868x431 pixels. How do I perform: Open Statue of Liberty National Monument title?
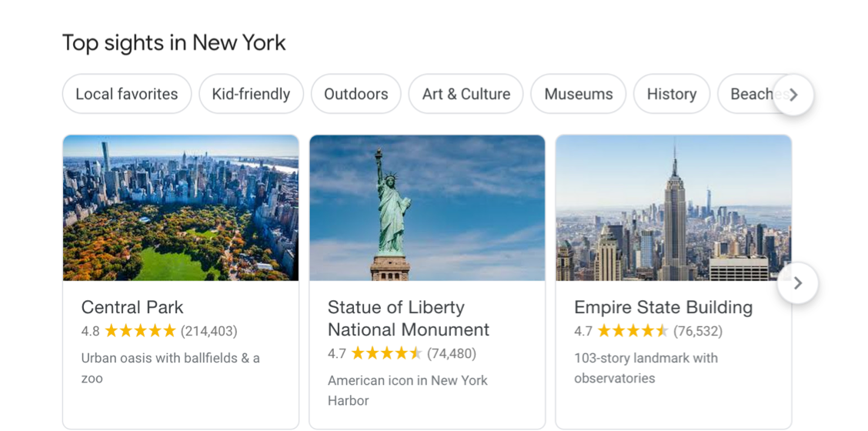pyautogui.click(x=408, y=319)
